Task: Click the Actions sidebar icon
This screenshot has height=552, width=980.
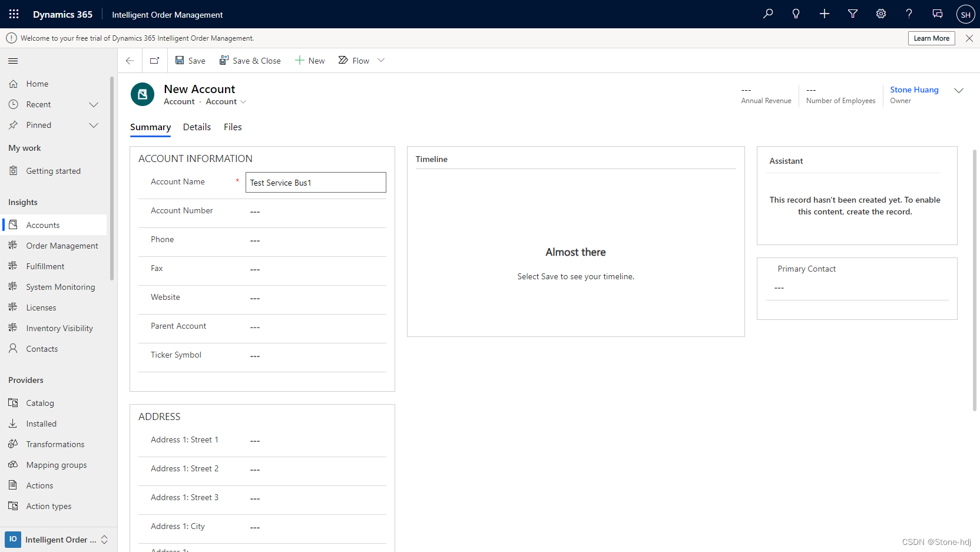Action: 13,485
